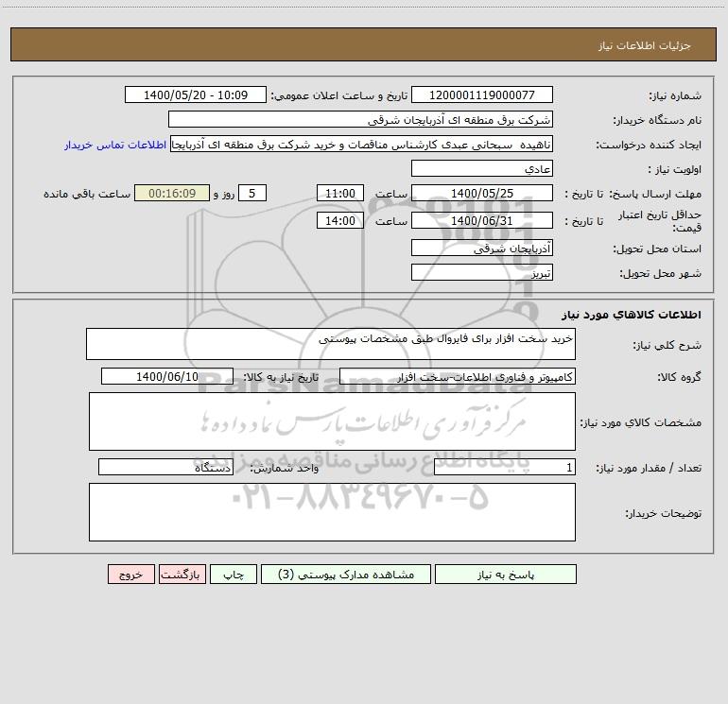Open اطلاعات تماس خریدار link
This screenshot has height=704, width=728.
(x=115, y=145)
